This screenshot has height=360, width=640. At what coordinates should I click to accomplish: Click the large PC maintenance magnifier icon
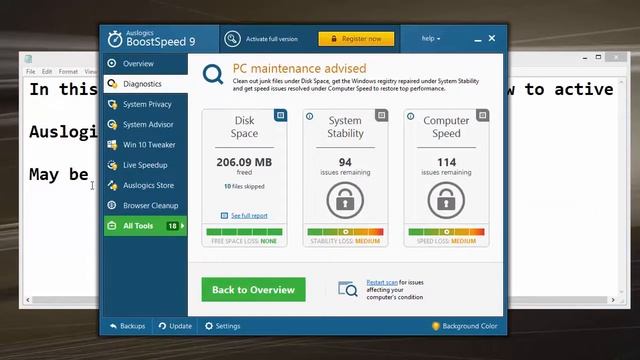pos(213,75)
